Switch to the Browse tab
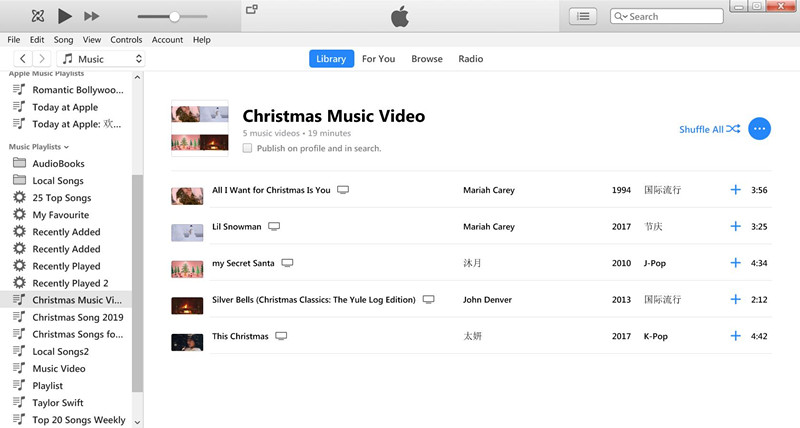 click(x=427, y=59)
